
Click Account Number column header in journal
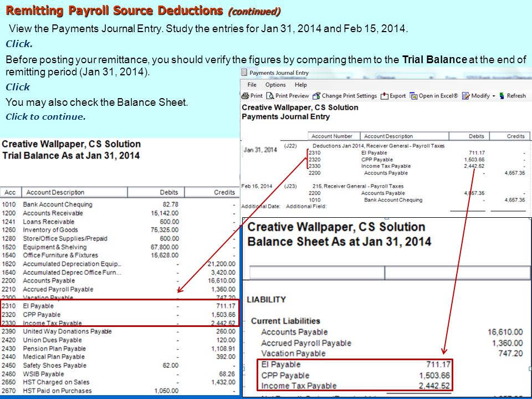pyautogui.click(x=334, y=136)
